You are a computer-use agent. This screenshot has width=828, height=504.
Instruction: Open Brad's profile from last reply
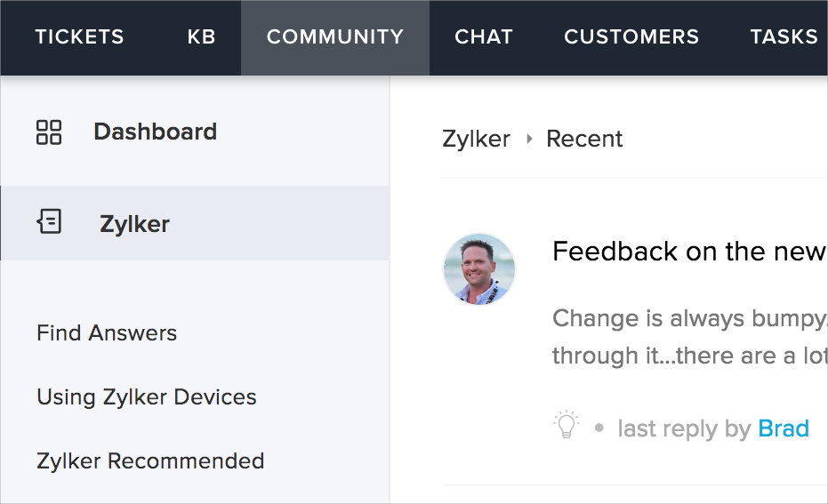click(784, 428)
